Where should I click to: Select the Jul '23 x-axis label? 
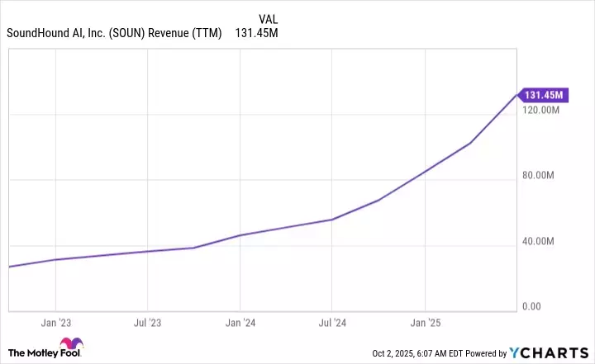146,323
